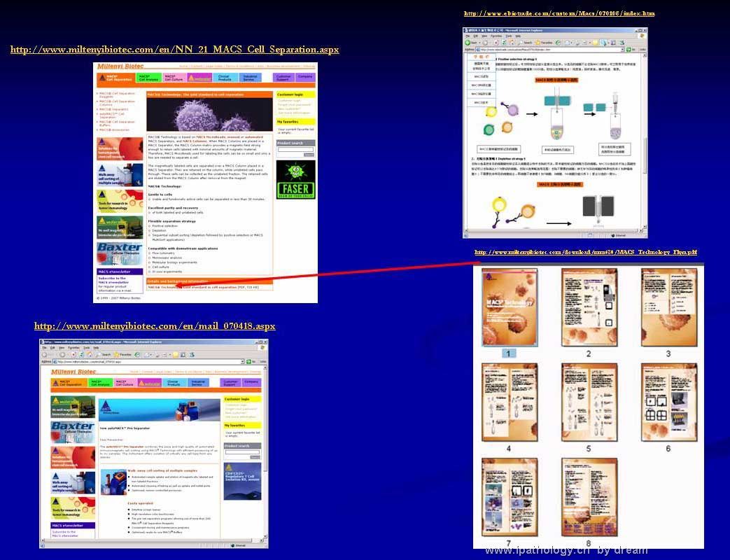Click Baxter Cellular Therapies banner on top Miltenyi page

coord(120,253)
